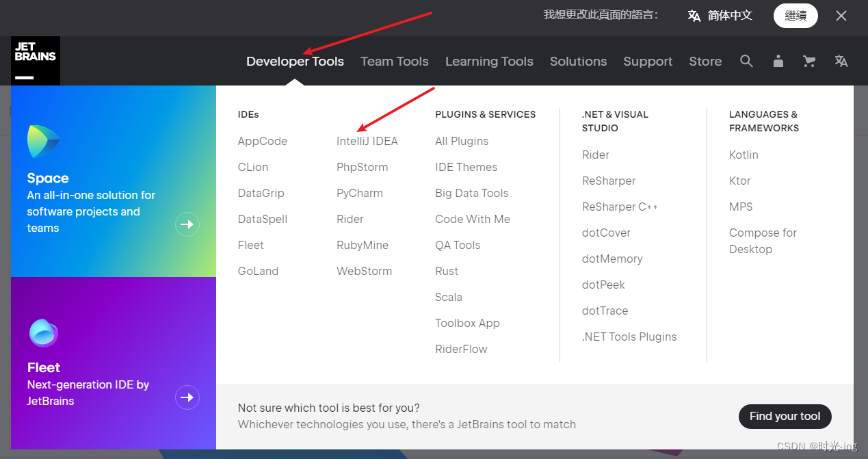Open the All Plugins link

coord(462,141)
